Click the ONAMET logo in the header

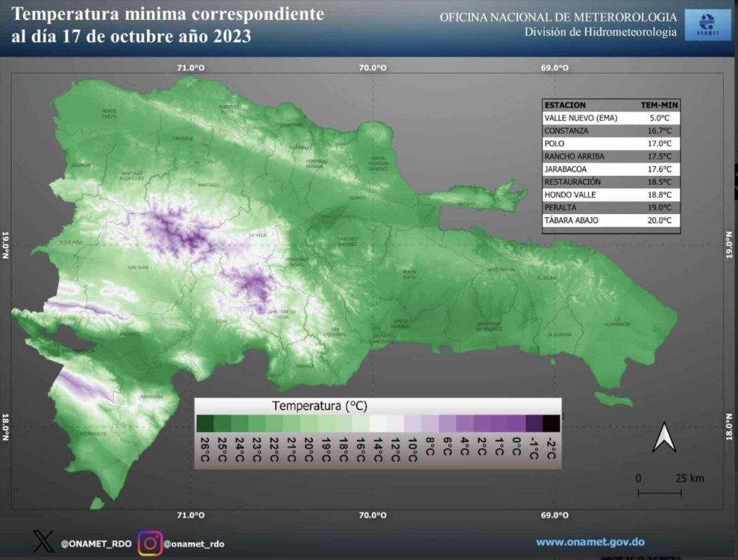tap(707, 25)
